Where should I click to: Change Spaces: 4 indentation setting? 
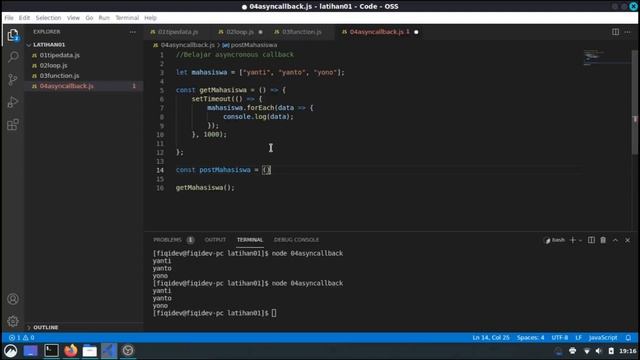(530, 338)
